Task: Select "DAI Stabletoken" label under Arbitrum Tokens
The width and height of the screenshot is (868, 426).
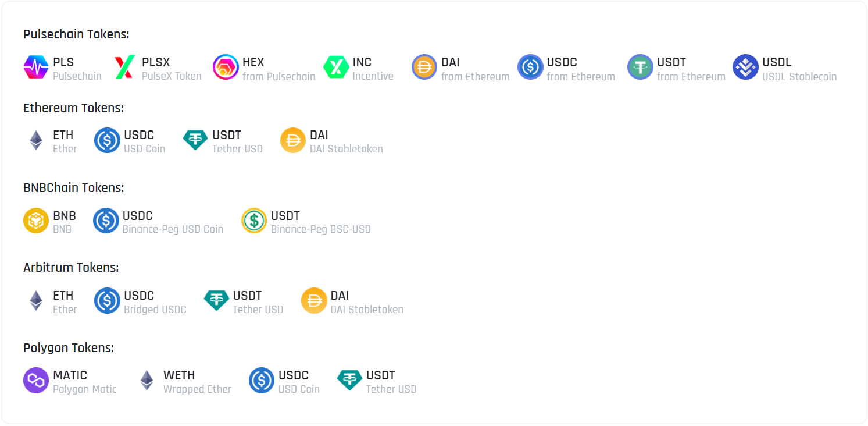Action: pos(367,310)
